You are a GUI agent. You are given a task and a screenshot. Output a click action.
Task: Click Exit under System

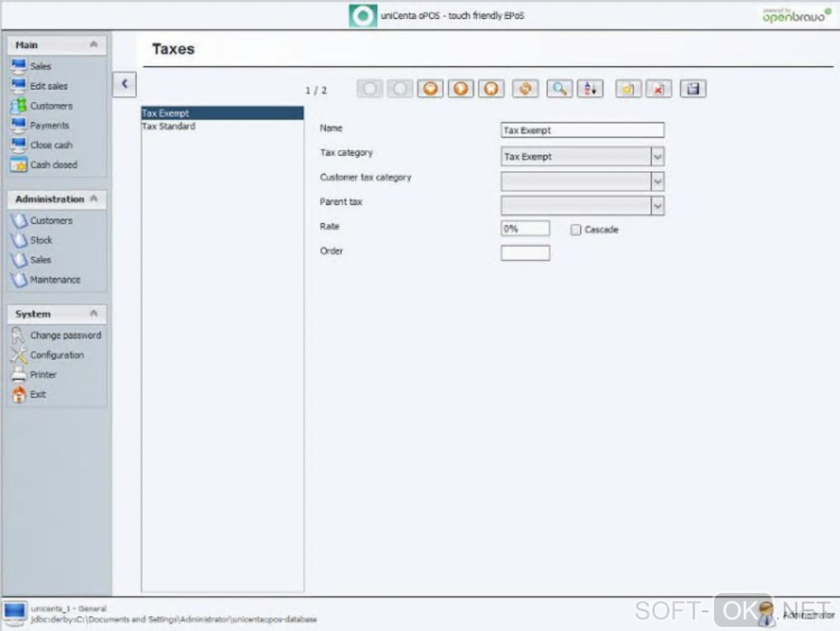[x=28, y=395]
